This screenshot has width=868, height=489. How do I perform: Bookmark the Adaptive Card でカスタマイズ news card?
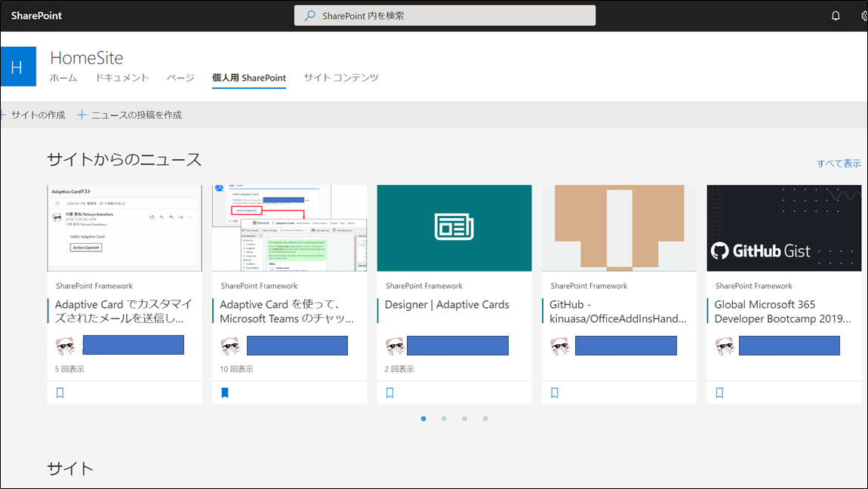tap(60, 392)
